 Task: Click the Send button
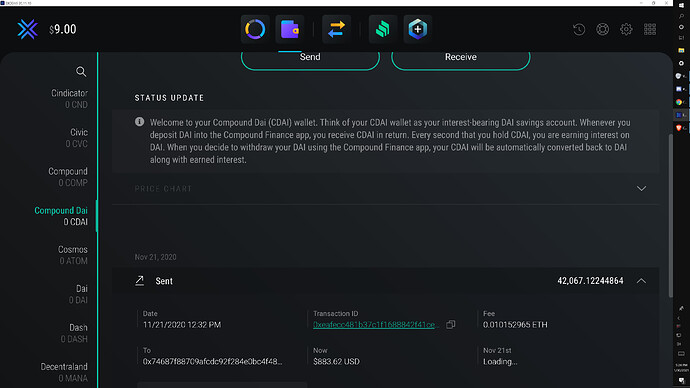coord(310,58)
